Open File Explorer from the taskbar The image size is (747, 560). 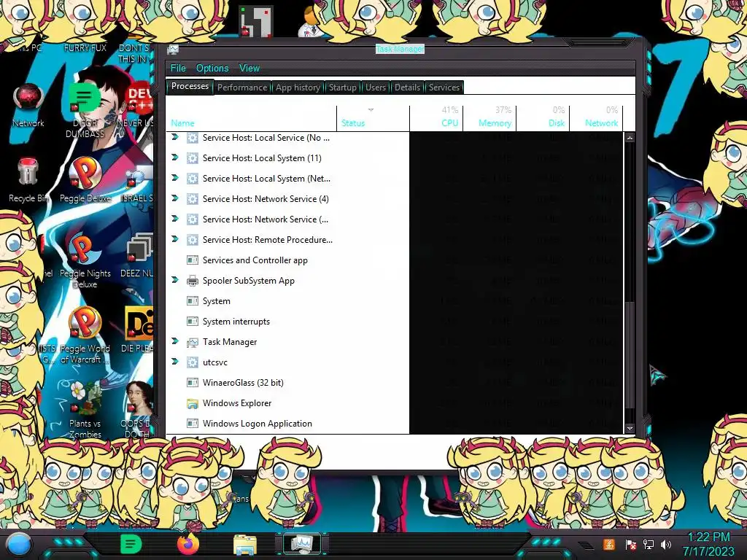[245, 544]
